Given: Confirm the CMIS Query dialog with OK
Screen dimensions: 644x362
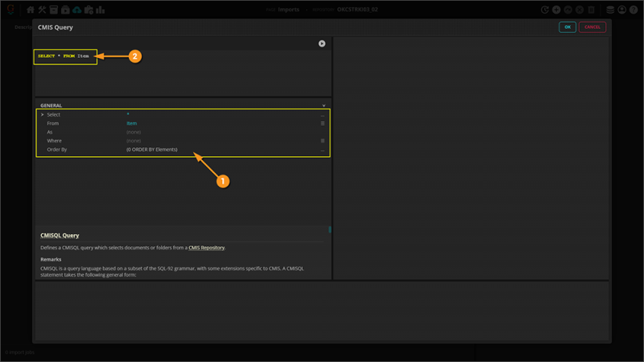Looking at the screenshot, I should pos(568,27).
